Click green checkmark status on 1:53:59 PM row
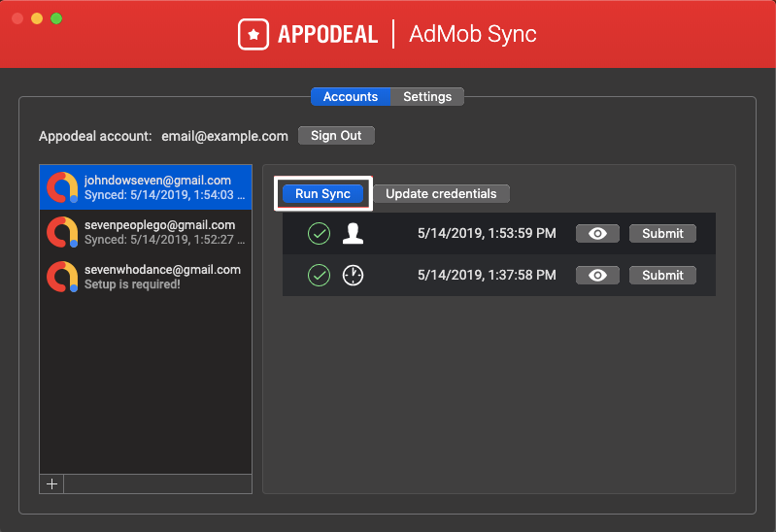Image resolution: width=776 pixels, height=532 pixels. point(319,234)
